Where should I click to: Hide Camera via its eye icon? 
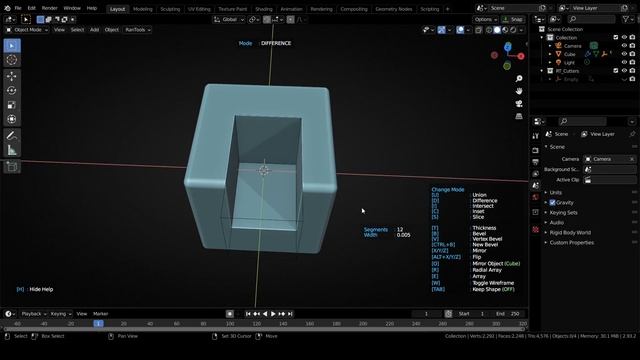tap(624, 46)
